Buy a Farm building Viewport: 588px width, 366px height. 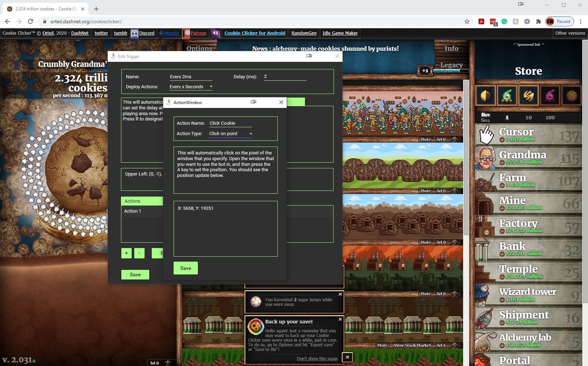click(x=529, y=180)
